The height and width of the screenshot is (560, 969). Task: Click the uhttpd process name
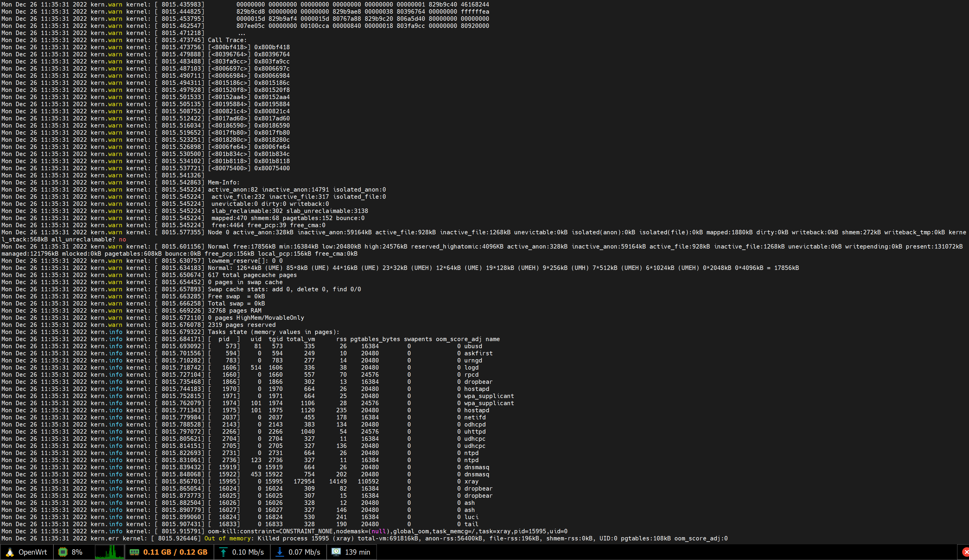point(475,432)
